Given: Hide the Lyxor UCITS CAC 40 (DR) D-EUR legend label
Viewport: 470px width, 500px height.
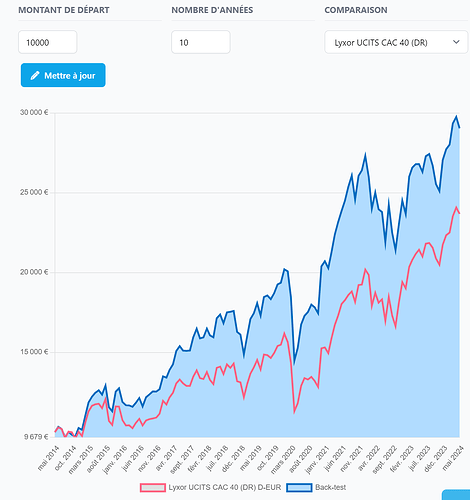Looking at the screenshot, I should point(225,487).
